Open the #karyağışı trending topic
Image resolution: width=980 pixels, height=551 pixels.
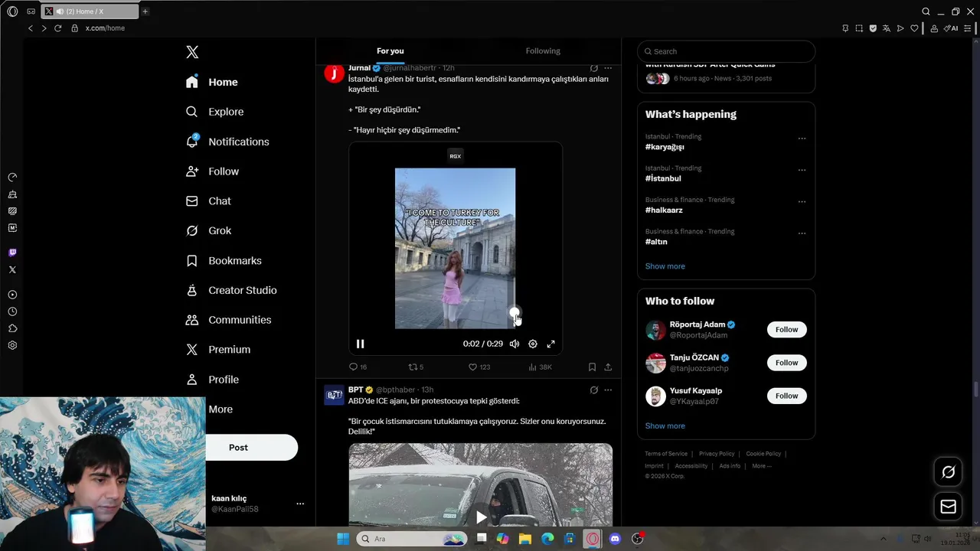[x=665, y=147]
